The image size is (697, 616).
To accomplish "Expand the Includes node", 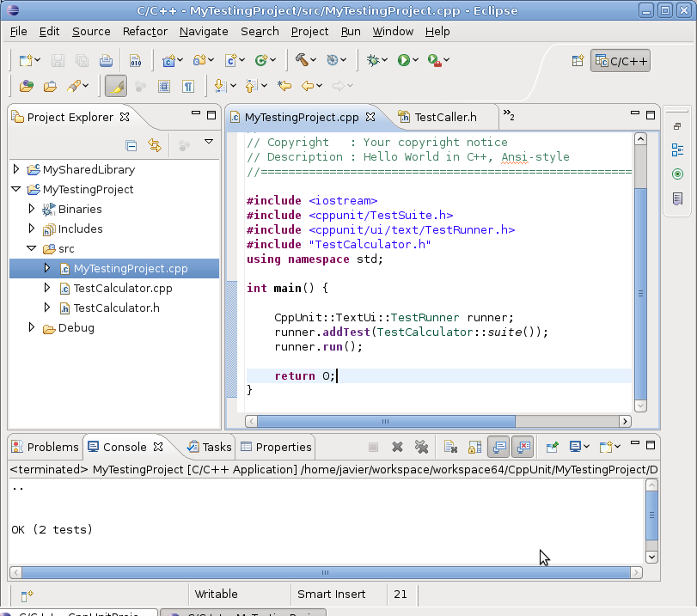I will pyautogui.click(x=32, y=229).
